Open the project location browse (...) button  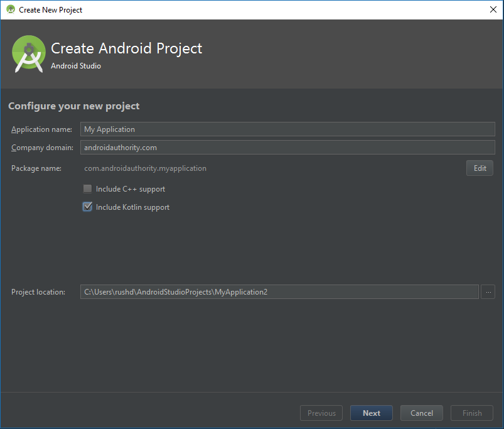pyautogui.click(x=488, y=291)
